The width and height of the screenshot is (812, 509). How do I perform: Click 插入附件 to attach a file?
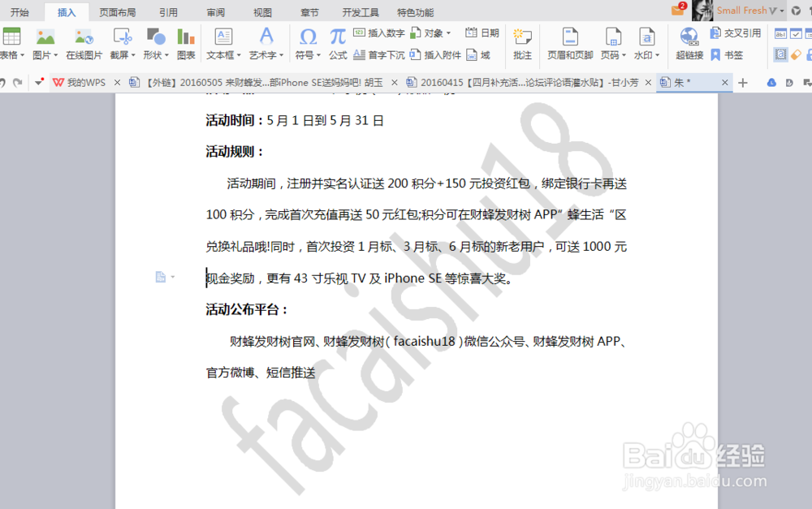tap(435, 55)
